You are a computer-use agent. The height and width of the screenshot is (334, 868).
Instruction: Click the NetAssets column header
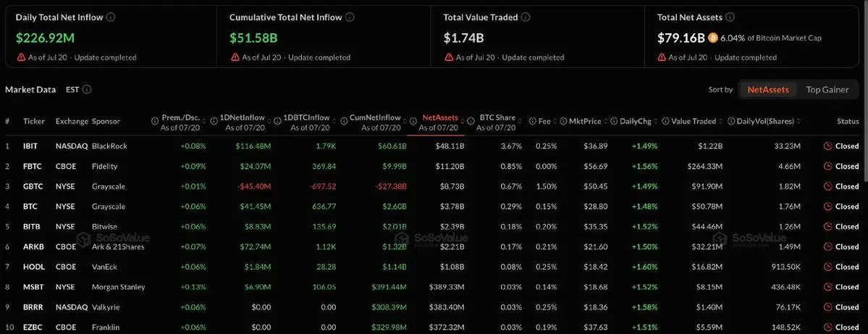click(x=440, y=117)
